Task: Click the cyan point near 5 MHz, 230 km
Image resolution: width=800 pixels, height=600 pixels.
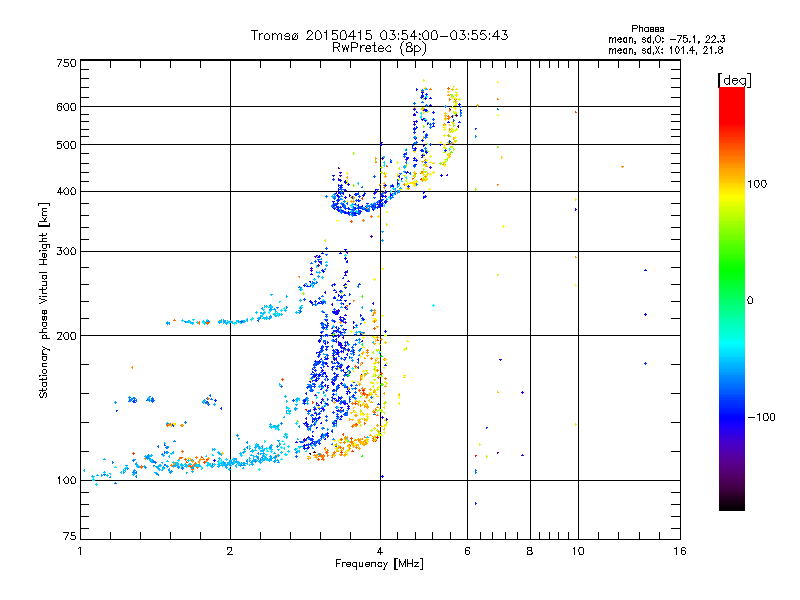Action: click(433, 306)
